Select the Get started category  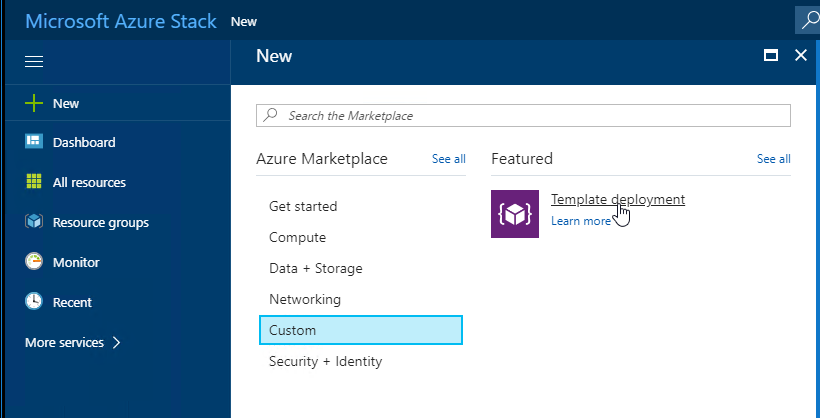click(303, 206)
